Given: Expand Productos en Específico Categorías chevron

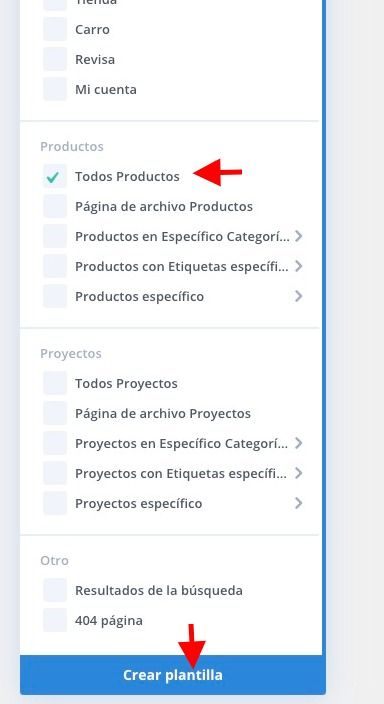Looking at the screenshot, I should (299, 236).
